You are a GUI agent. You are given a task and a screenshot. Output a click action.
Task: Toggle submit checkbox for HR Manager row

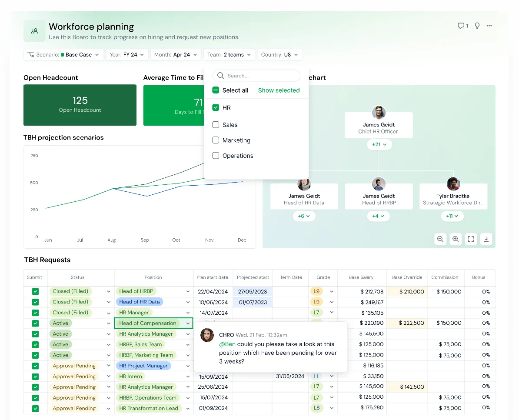click(35, 313)
